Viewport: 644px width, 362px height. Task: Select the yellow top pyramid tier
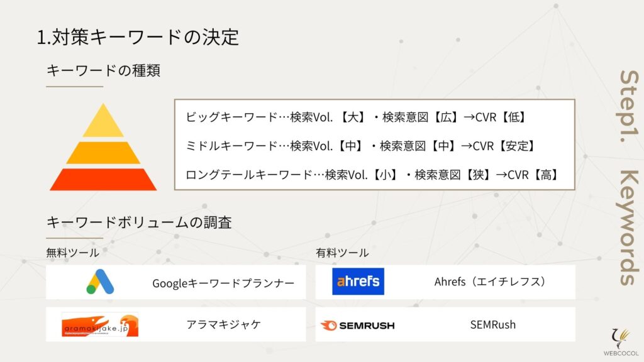(103, 121)
